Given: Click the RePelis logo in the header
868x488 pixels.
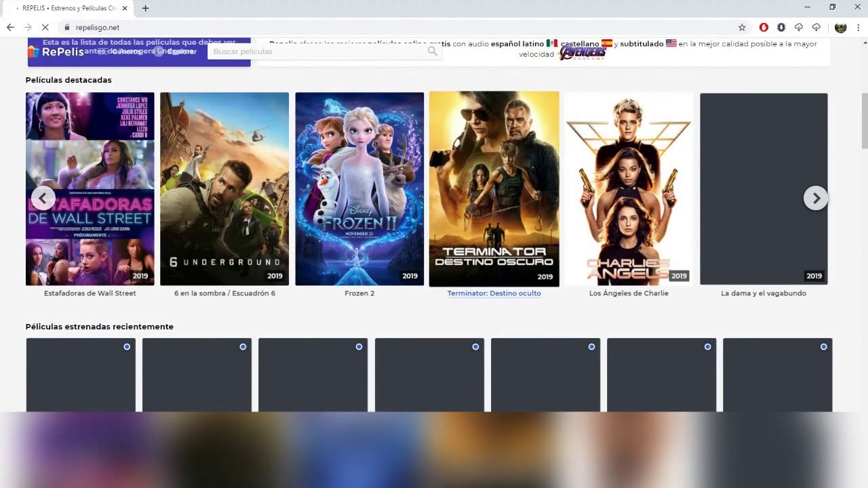Looking at the screenshot, I should pos(56,52).
